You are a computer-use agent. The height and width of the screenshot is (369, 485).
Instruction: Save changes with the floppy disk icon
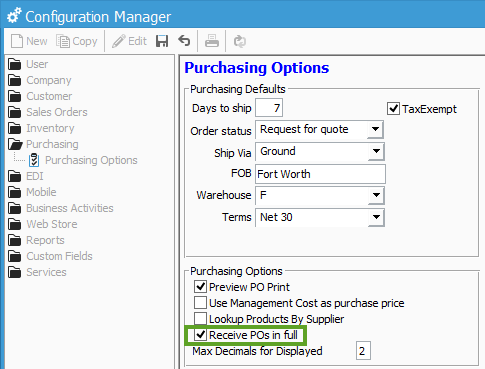pyautogui.click(x=162, y=41)
